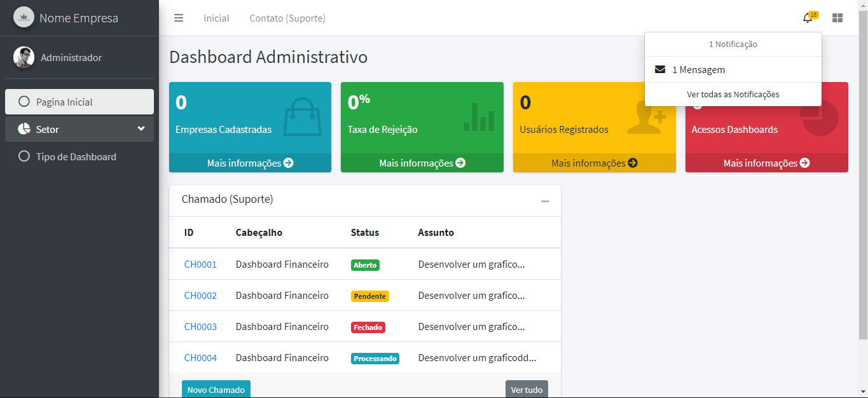This screenshot has width=868, height=398.
Task: Select the Tipo de Dashboard radio circle
Action: point(24,156)
